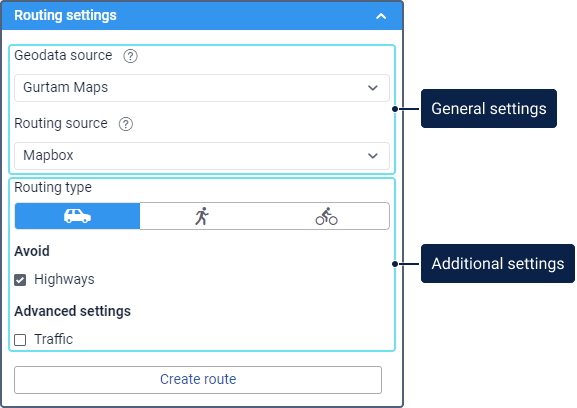The image size is (577, 408).
Task: Click the Routing type label
Action: pyautogui.click(x=53, y=187)
